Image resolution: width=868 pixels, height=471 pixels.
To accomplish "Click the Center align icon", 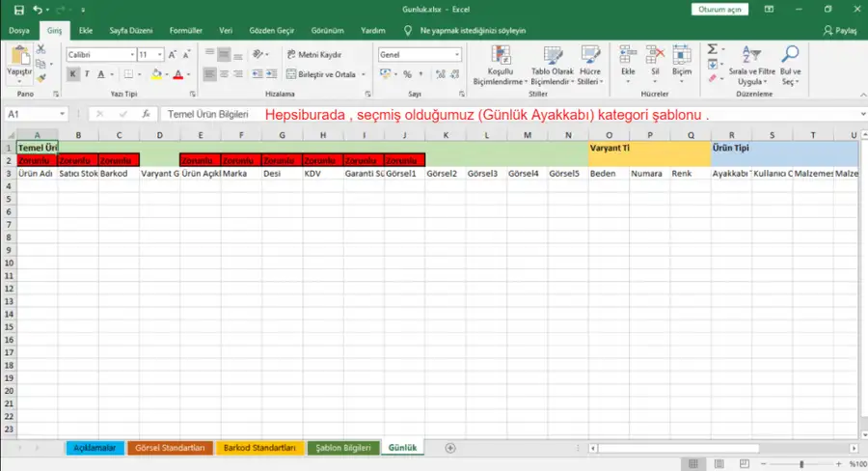I will tap(224, 74).
